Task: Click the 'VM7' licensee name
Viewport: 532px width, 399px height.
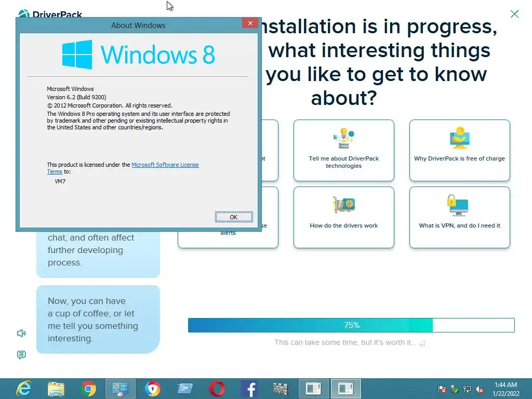Action: point(60,181)
